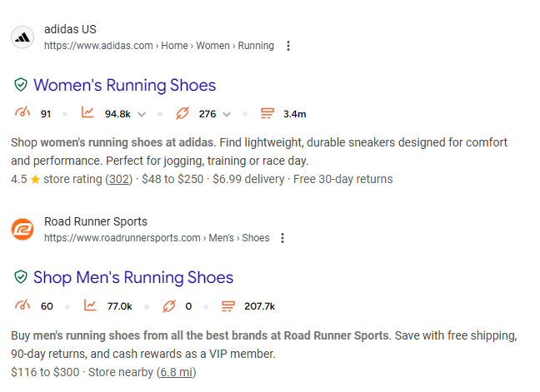Click the adidas result description snippet
The width and height of the screenshot is (540, 392).
(259, 151)
